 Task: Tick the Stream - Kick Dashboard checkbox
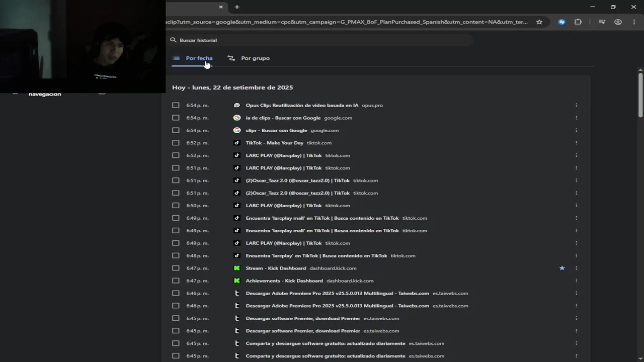click(x=176, y=268)
